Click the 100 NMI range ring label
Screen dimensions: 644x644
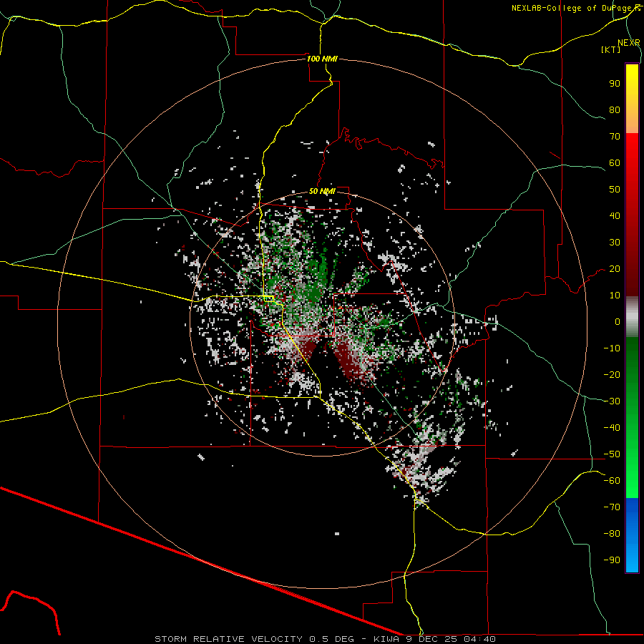click(322, 59)
